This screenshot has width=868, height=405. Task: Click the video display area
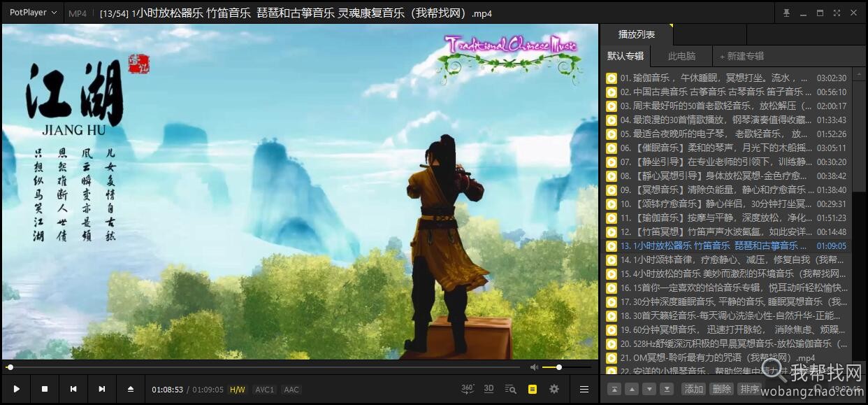coord(300,192)
